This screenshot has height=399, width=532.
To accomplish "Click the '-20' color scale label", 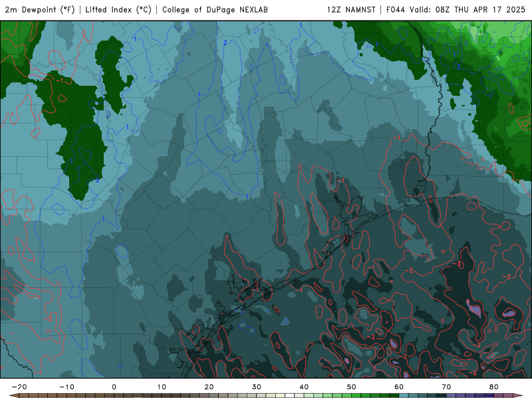I will coord(19,387).
